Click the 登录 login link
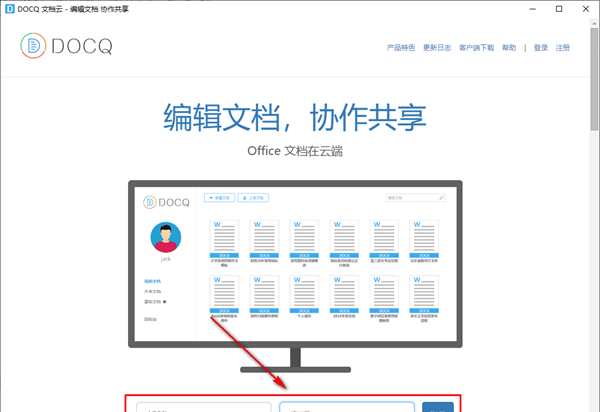 pos(541,47)
